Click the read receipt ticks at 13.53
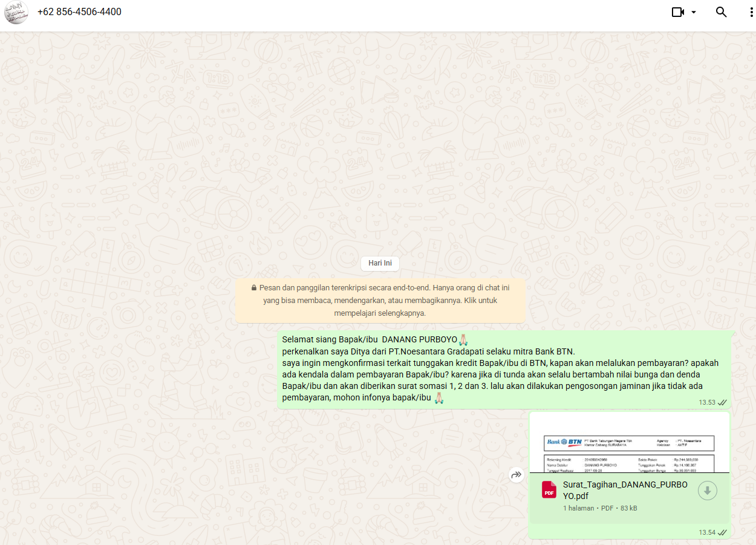The image size is (756, 545). coord(722,402)
